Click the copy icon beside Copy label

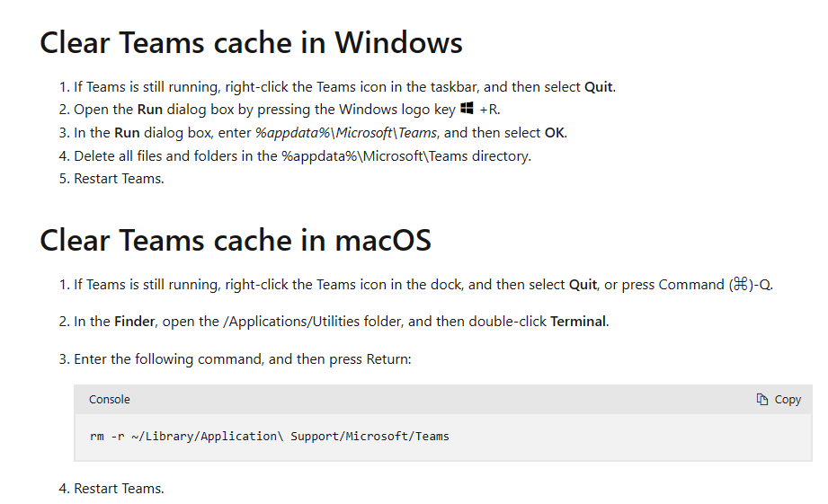(762, 400)
